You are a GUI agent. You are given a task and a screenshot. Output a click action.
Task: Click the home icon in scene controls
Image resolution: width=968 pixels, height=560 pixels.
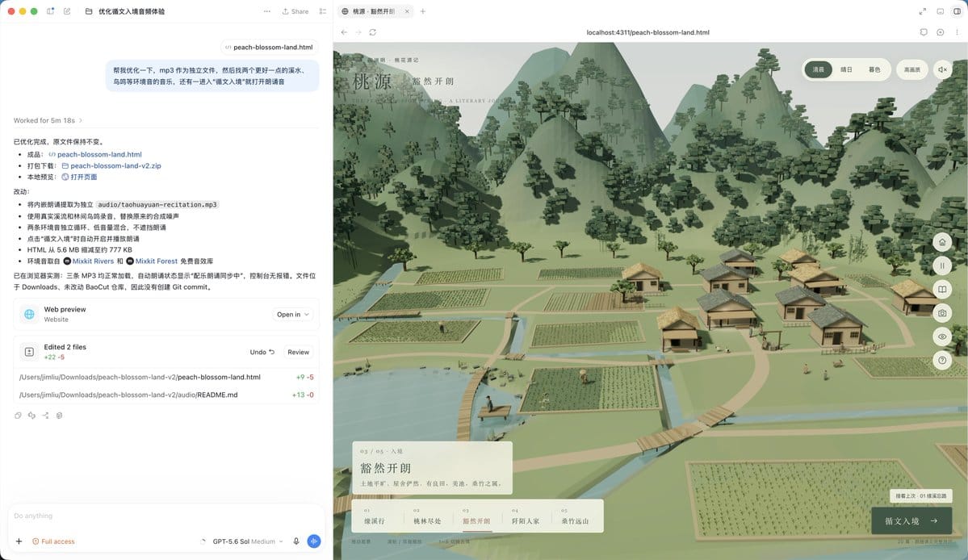(942, 242)
